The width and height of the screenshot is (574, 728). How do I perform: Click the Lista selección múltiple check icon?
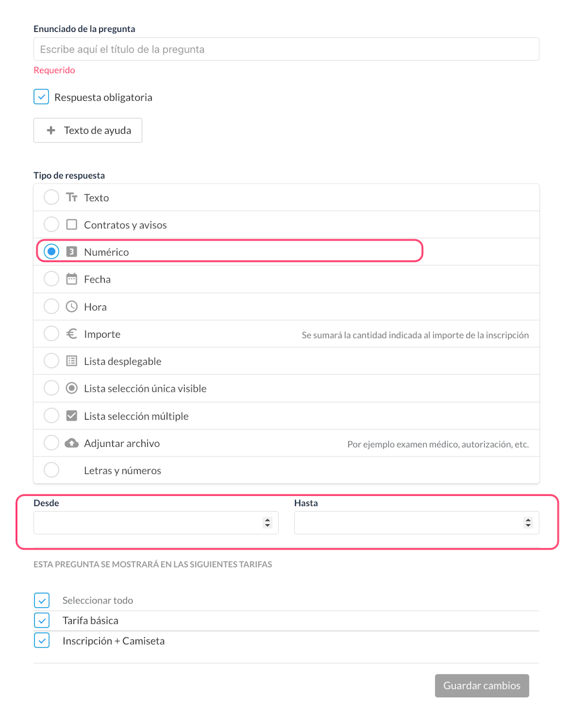click(72, 416)
